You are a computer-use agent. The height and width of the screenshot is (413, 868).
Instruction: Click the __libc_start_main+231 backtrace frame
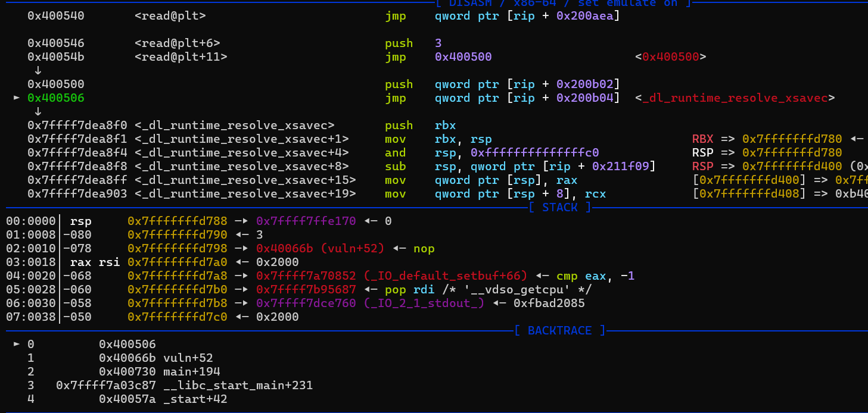pos(184,385)
